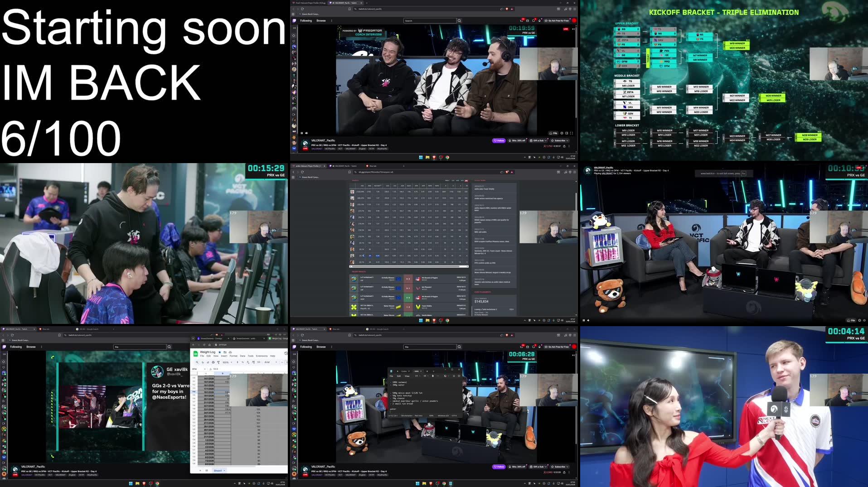Select the paint format tool in Sheets
The width and height of the screenshot is (868, 487).
219,362
